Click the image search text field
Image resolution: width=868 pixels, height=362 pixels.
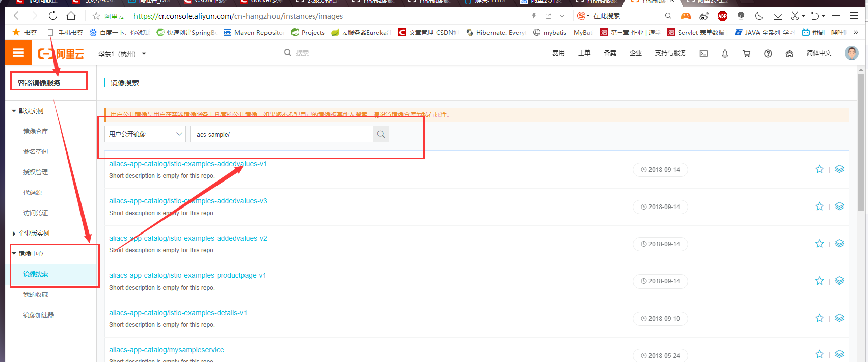point(281,134)
